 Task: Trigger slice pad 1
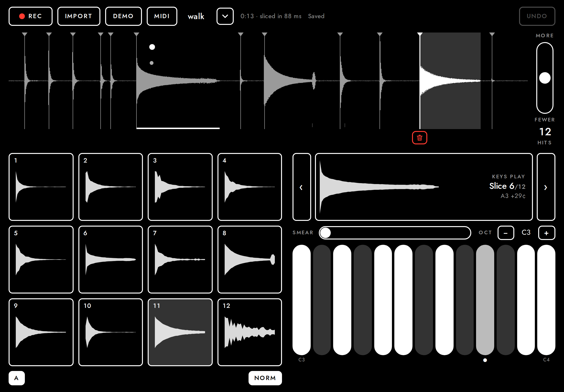[41, 187]
